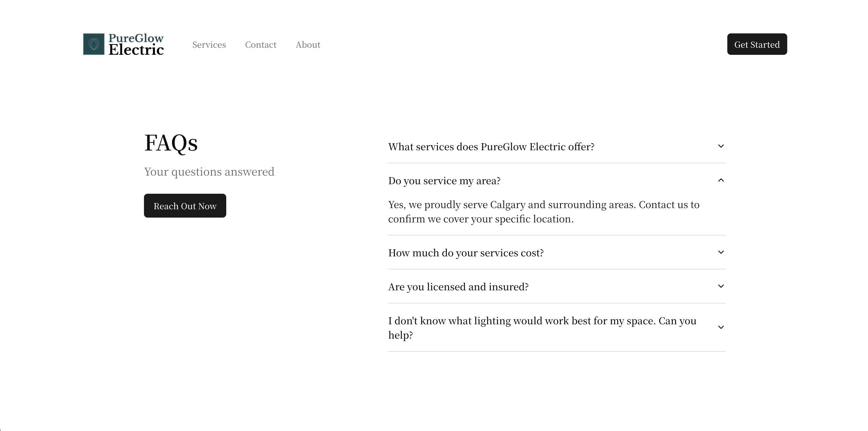Click the chevron next to the cost question
The height and width of the screenshot is (431, 868).
point(721,252)
